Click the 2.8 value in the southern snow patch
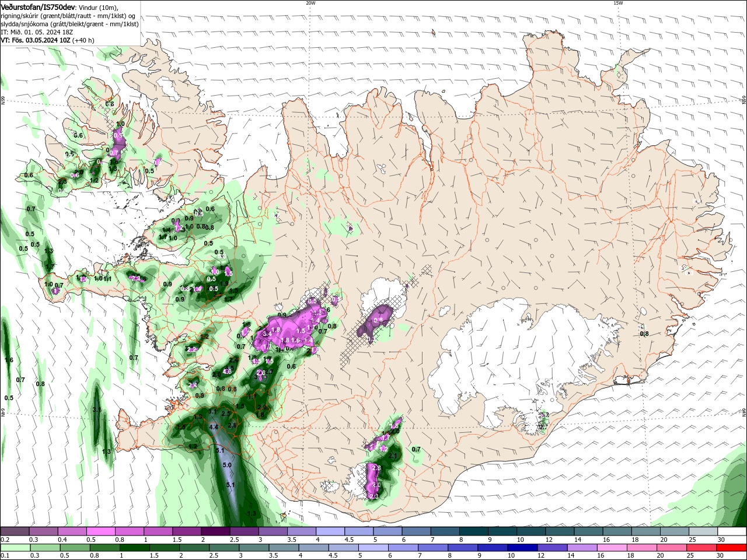 (376, 468)
